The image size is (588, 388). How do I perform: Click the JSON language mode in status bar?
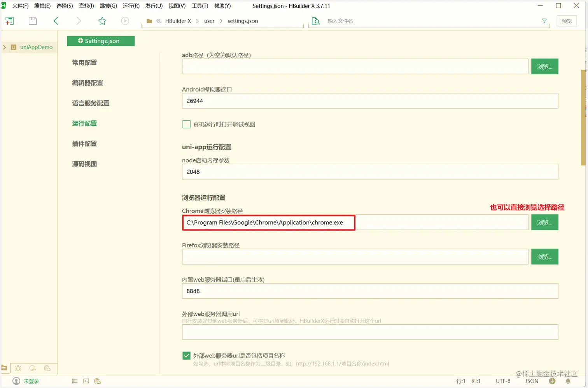[532, 381]
